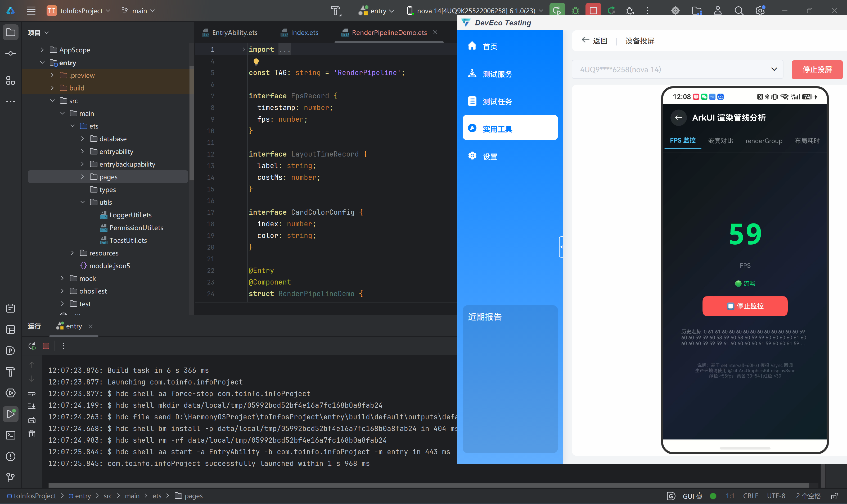Collapse the DevEco Testing sidebar handle
The height and width of the screenshot is (504, 847).
(x=561, y=247)
